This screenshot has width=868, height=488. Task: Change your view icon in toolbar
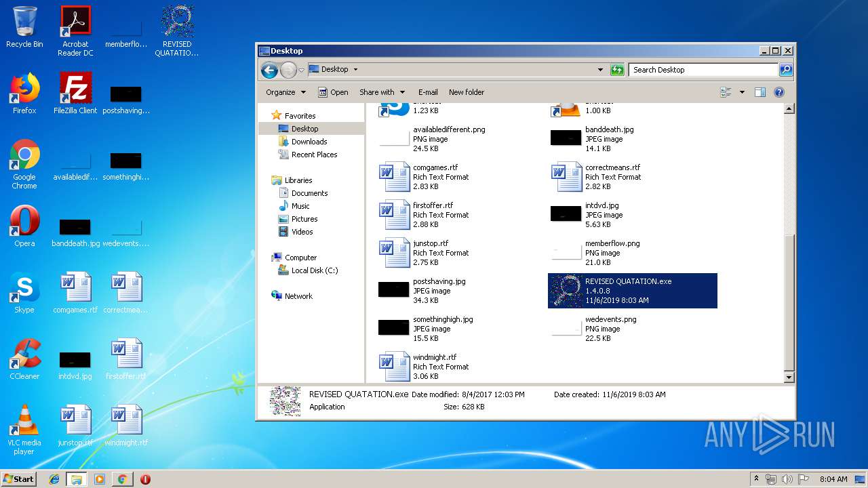726,92
